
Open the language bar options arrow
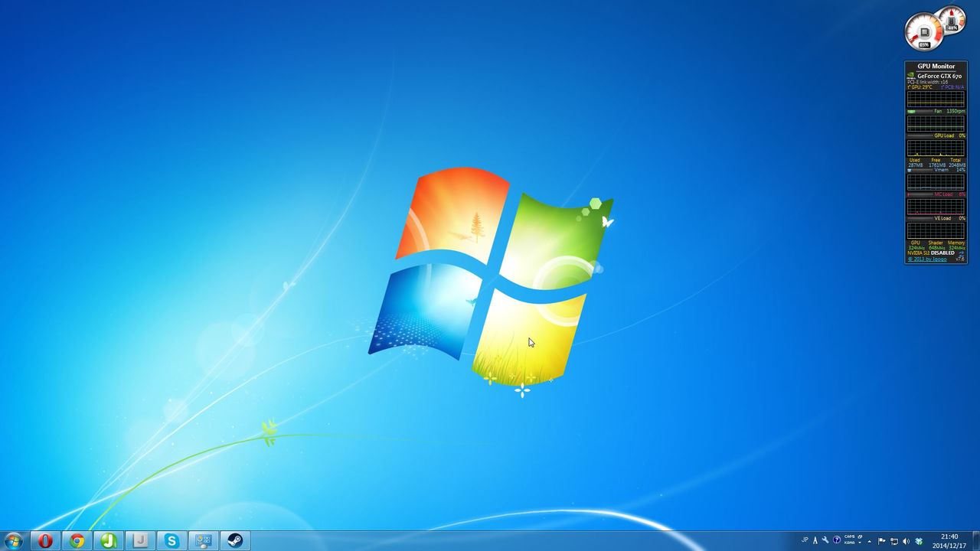click(x=860, y=543)
